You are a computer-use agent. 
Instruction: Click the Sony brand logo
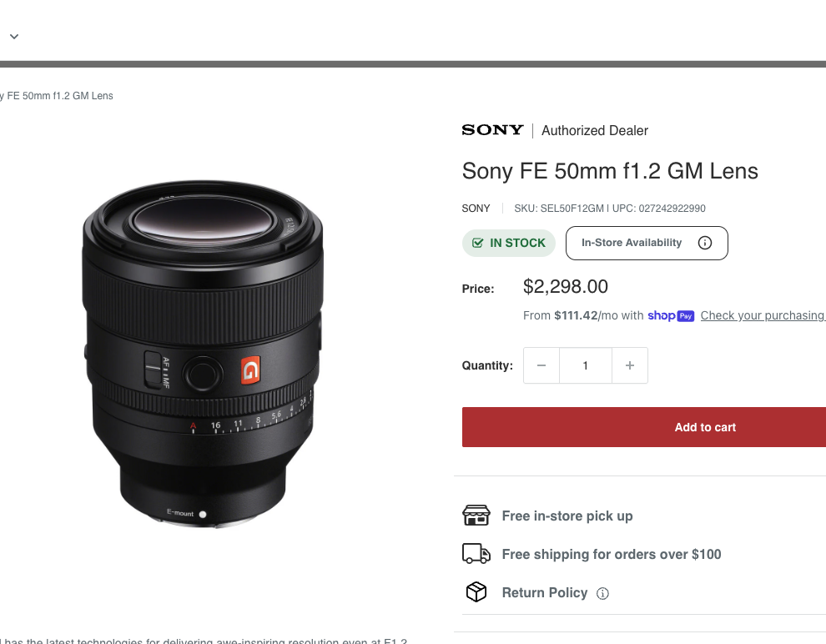click(492, 130)
